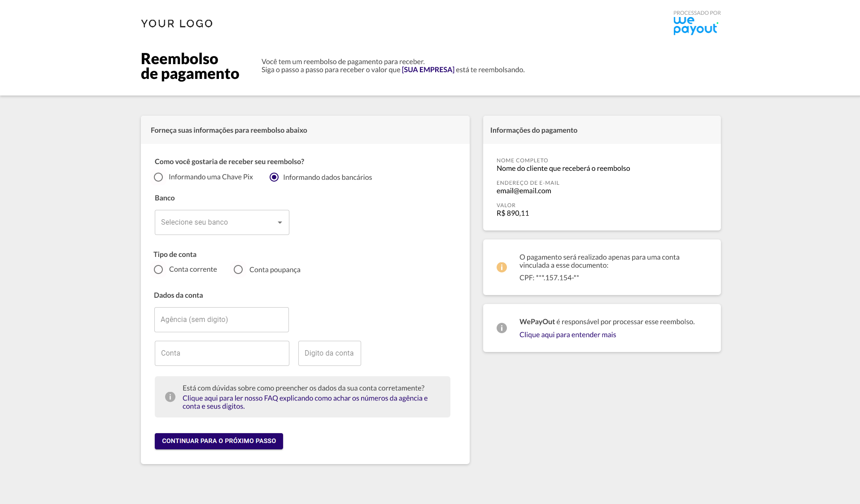The height and width of the screenshot is (504, 860).
Task: Open the FAQ link about agência and conta
Action: point(305,402)
